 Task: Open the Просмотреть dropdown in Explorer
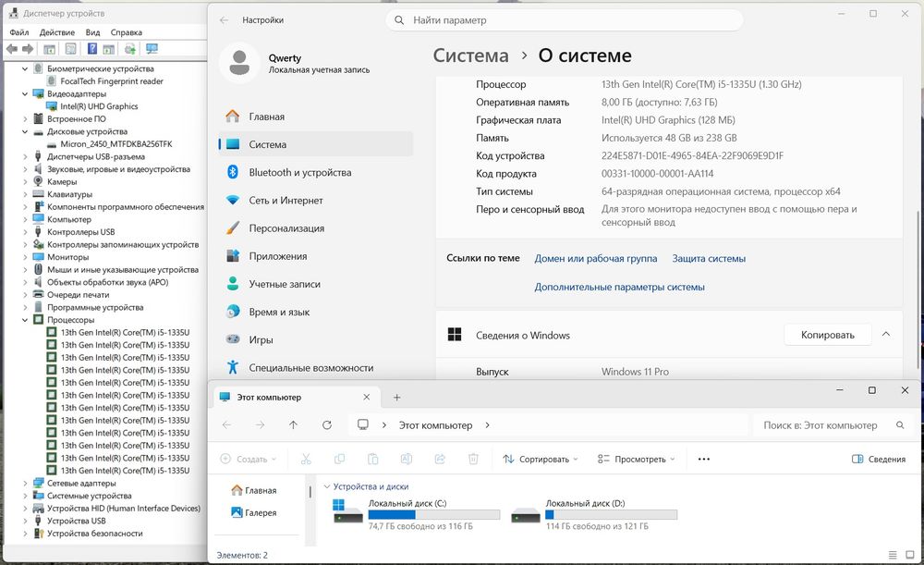click(x=637, y=459)
